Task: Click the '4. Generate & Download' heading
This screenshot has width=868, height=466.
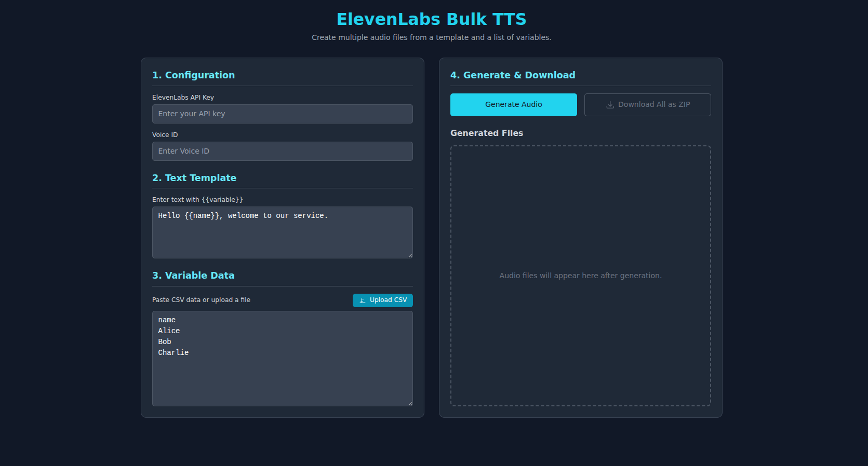Action: 513,75
